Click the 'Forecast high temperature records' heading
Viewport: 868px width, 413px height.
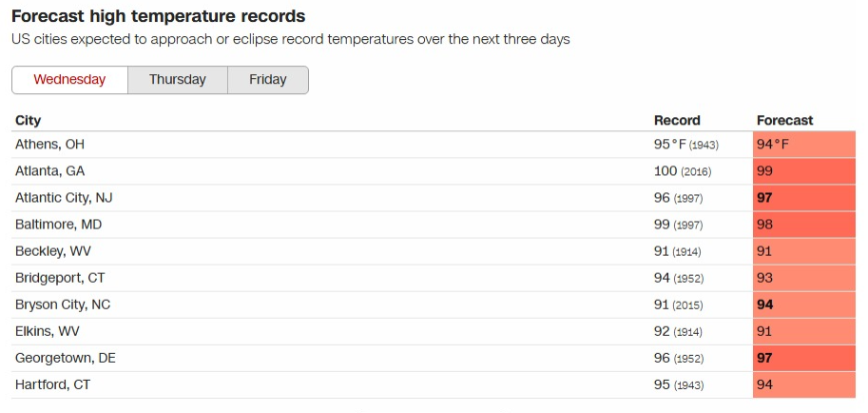[159, 16]
